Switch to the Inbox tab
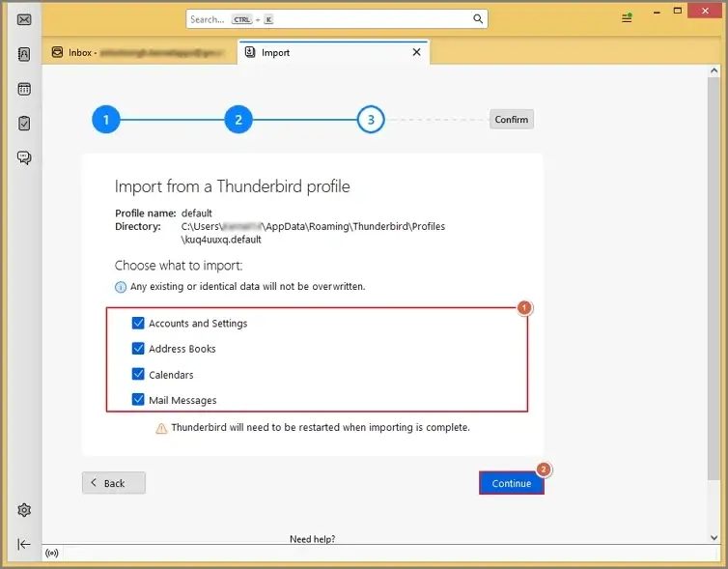Viewport: 728px width, 569px height. [139, 52]
